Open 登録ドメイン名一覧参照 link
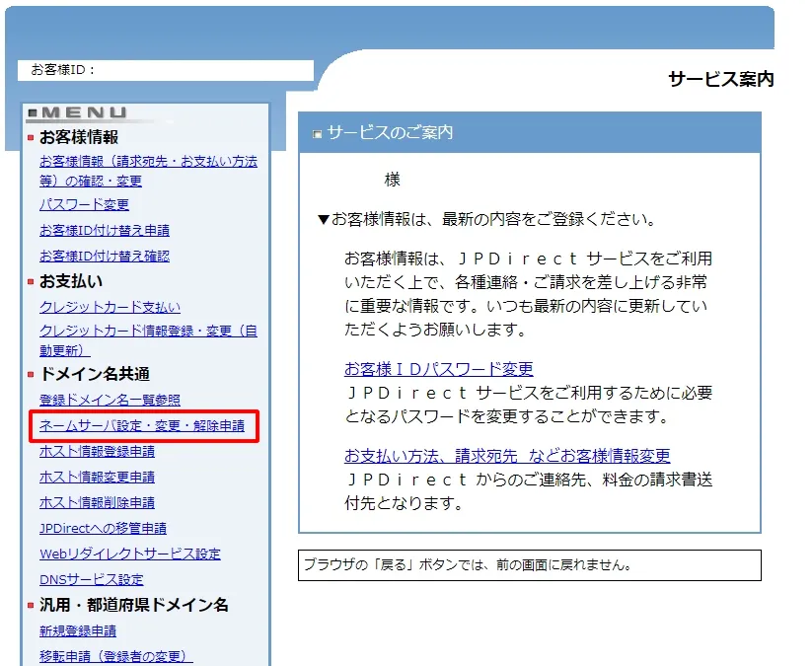812x666 pixels. click(110, 400)
